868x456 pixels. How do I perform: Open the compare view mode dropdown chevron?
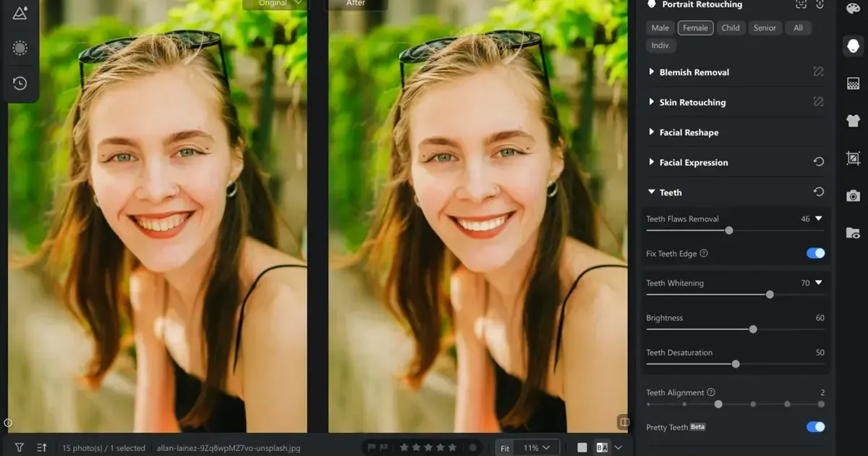tap(618, 448)
